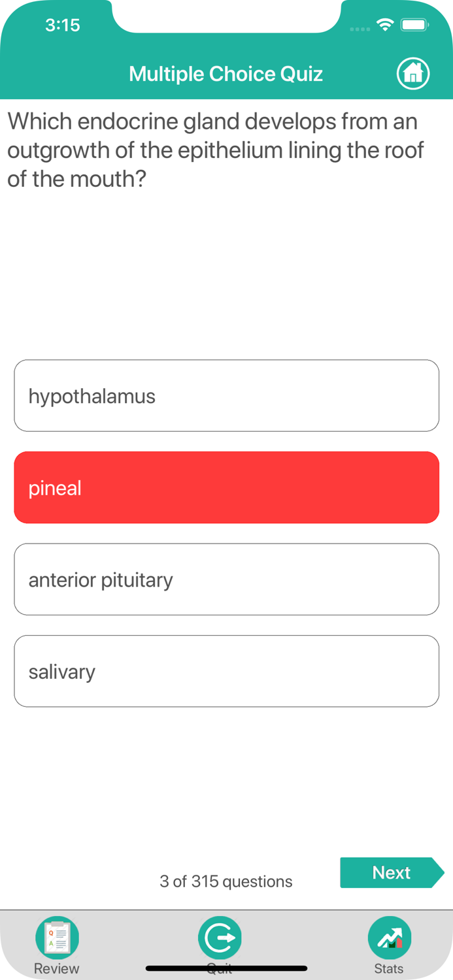Pick the salivary answer choice
This screenshot has height=980, width=453.
[226, 670]
